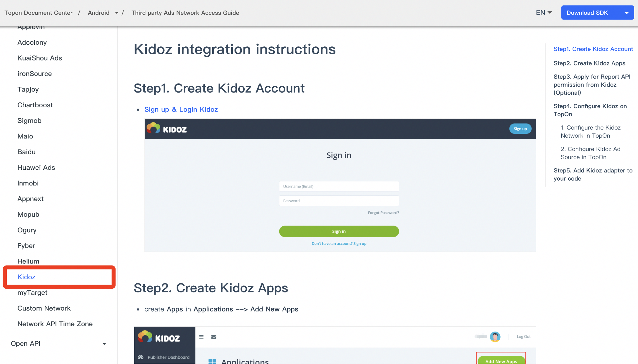The image size is (638, 364).
Task: Jump to 1. Configure the Kidoz Network
Action: click(591, 131)
